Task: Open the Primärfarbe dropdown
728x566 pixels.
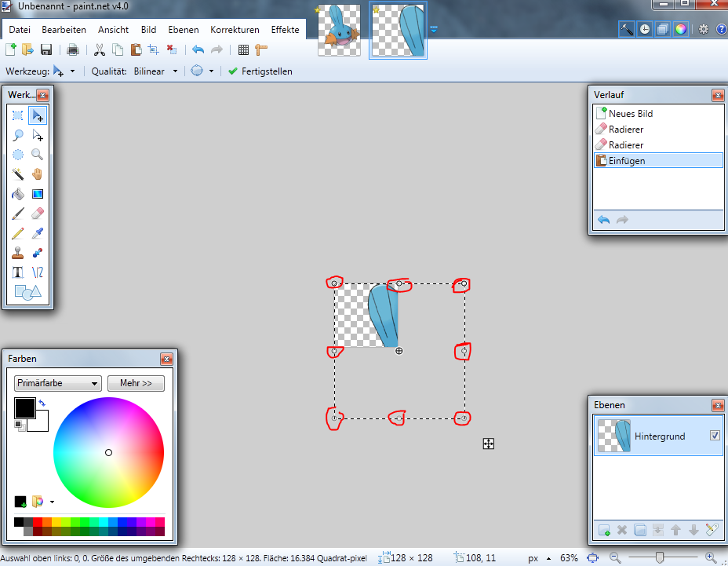Action: point(58,383)
